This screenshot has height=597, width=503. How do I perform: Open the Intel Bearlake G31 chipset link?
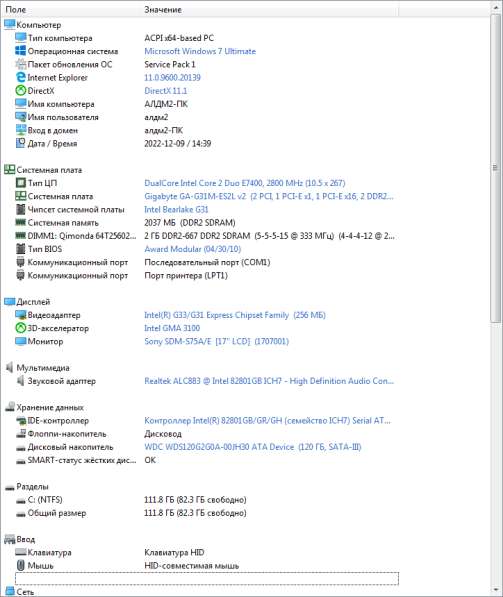coord(176,209)
